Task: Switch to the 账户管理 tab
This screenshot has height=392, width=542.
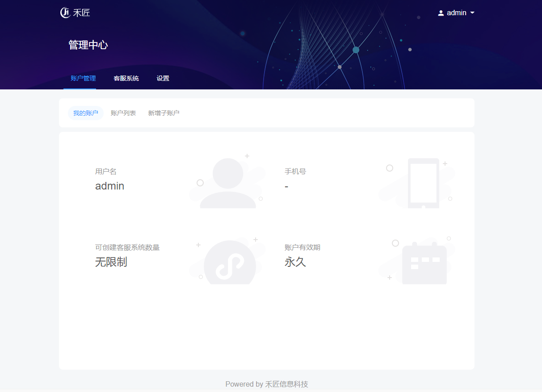Action: tap(83, 78)
